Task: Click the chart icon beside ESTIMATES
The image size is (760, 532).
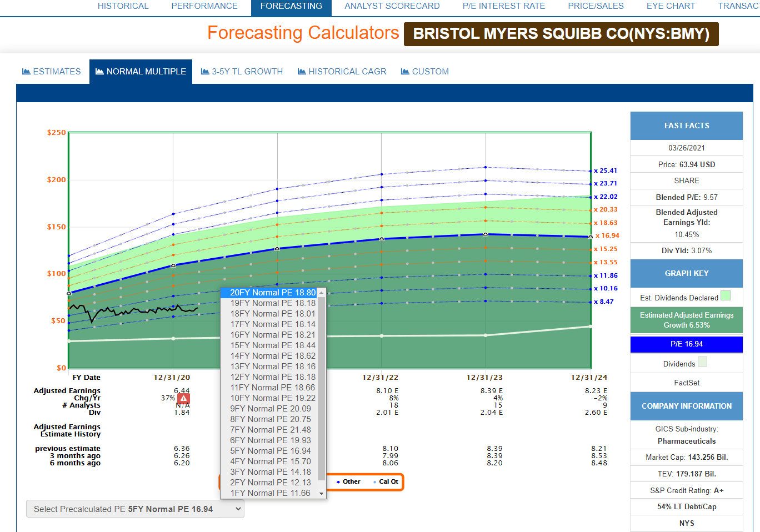Action: pyautogui.click(x=26, y=72)
